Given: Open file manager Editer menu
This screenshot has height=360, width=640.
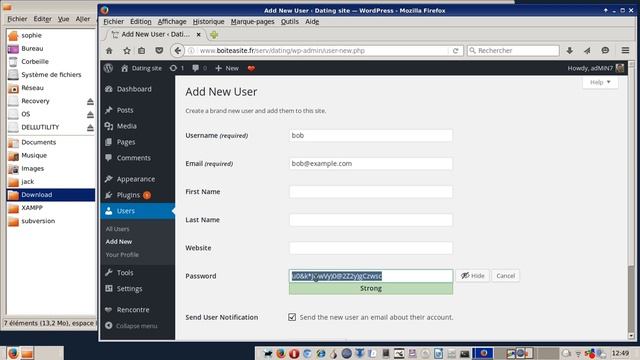Looking at the screenshot, I should pos(42,19).
